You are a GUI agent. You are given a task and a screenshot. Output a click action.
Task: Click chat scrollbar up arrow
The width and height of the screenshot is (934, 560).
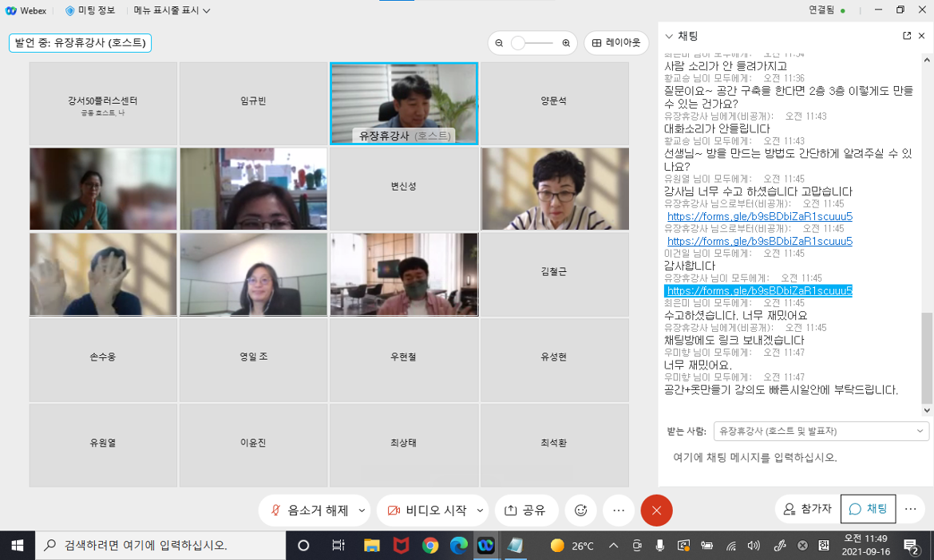(927, 60)
